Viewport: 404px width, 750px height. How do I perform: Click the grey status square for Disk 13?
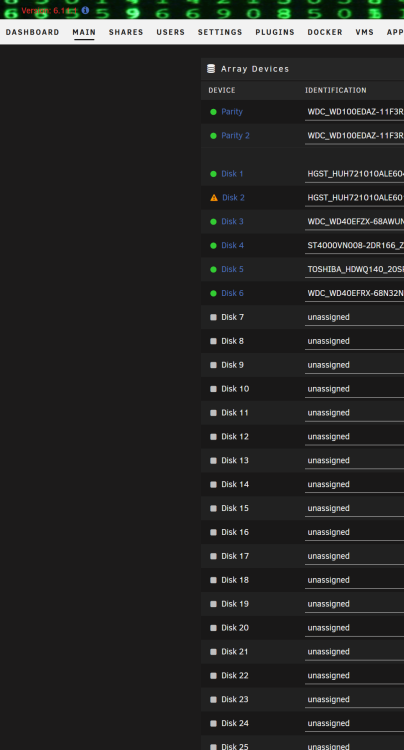click(213, 461)
